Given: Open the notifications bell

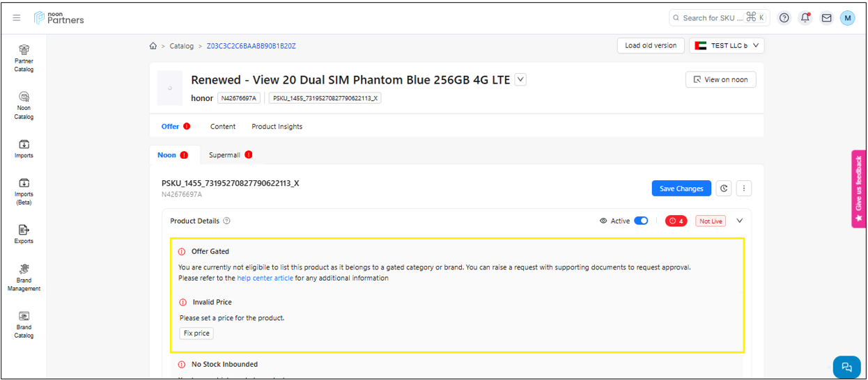Looking at the screenshot, I should tap(805, 18).
